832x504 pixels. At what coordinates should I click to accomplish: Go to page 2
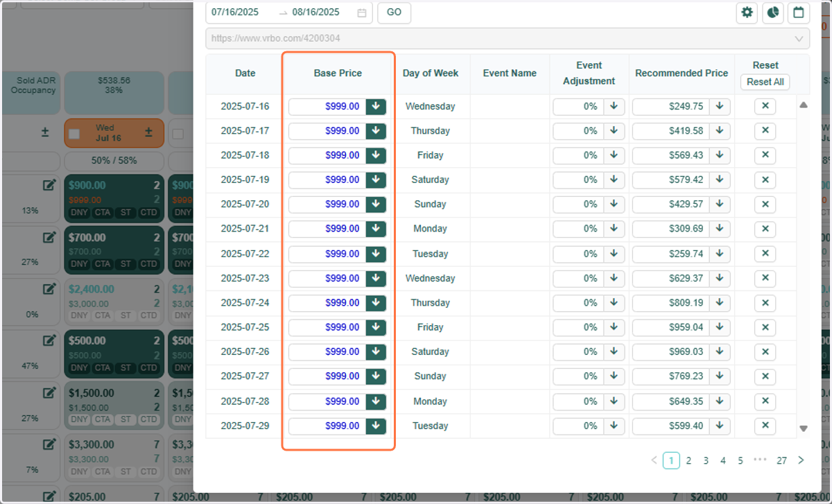pos(688,460)
